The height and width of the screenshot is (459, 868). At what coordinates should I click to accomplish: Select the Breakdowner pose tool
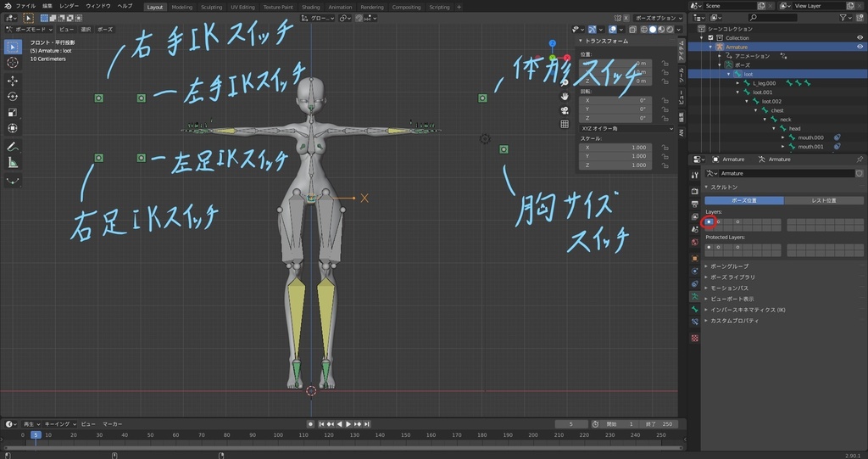coord(13,181)
